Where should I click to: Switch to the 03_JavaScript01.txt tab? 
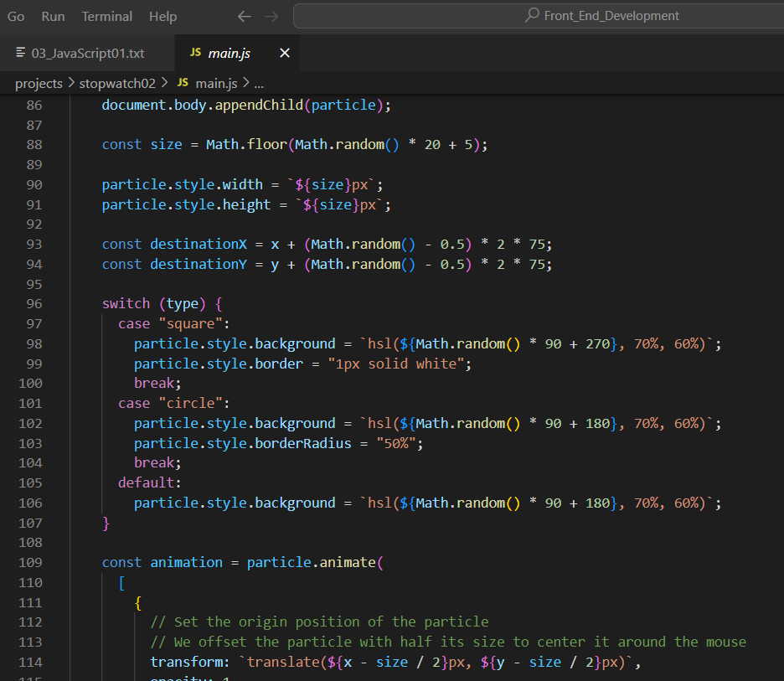tap(87, 53)
